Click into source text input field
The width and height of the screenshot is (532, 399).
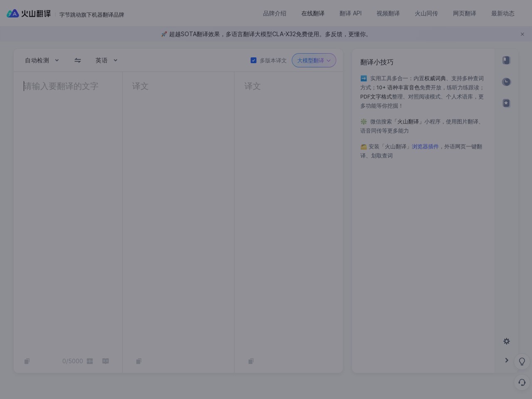tap(68, 212)
